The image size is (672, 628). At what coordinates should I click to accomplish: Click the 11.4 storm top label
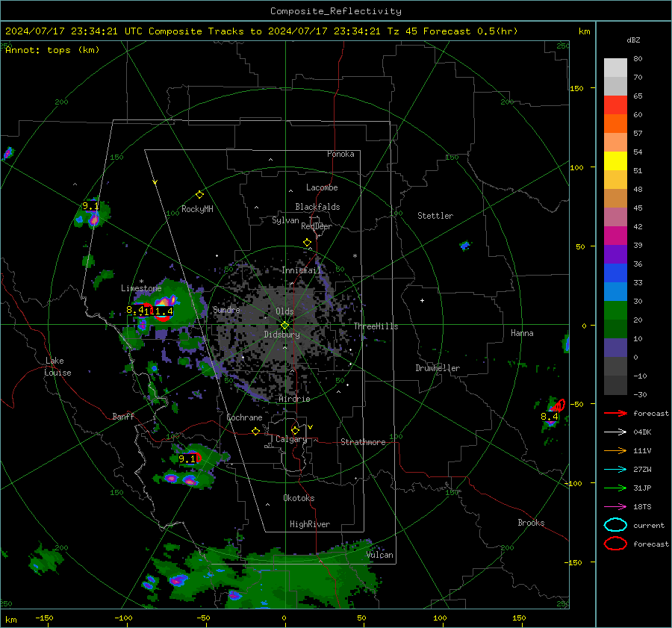(164, 311)
